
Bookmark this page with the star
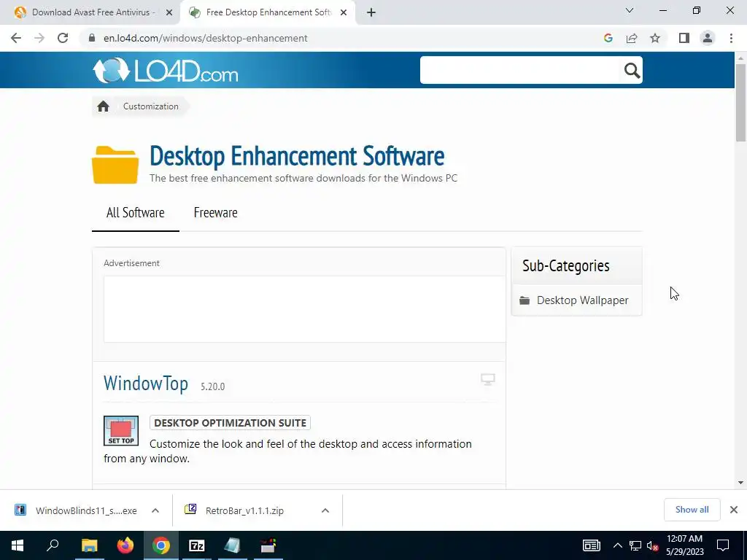[x=655, y=38]
